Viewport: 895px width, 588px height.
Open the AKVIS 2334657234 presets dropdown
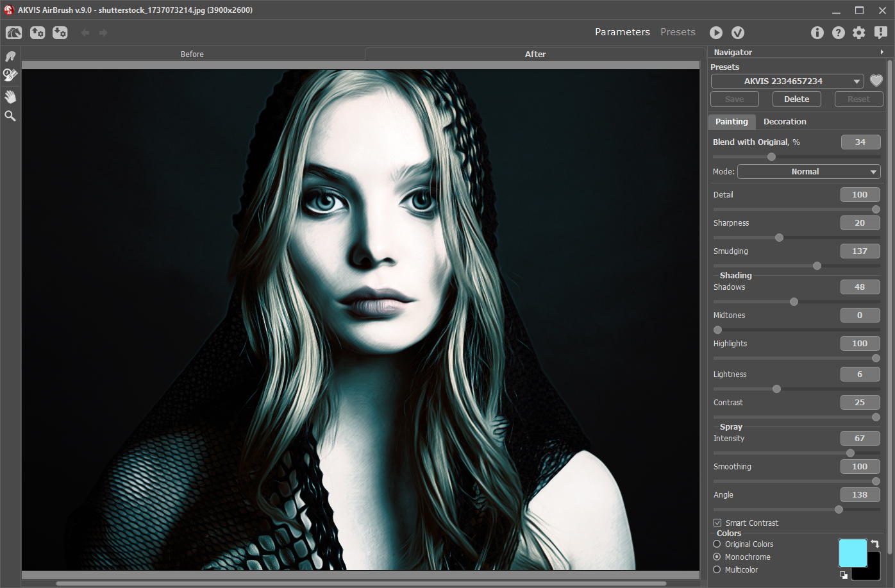787,81
